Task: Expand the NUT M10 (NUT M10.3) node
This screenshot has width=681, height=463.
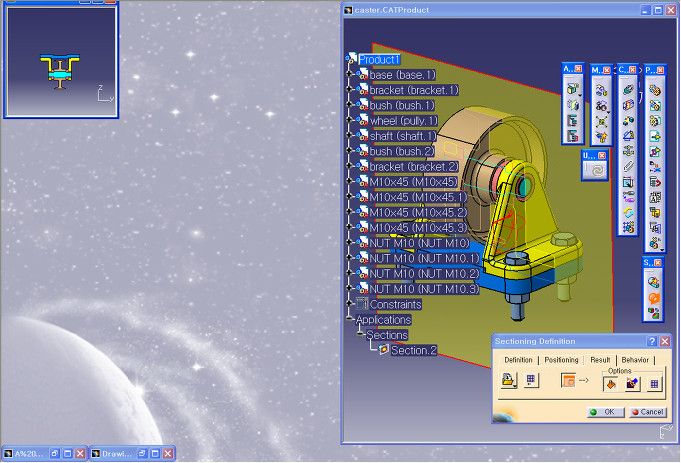Action: (350, 288)
